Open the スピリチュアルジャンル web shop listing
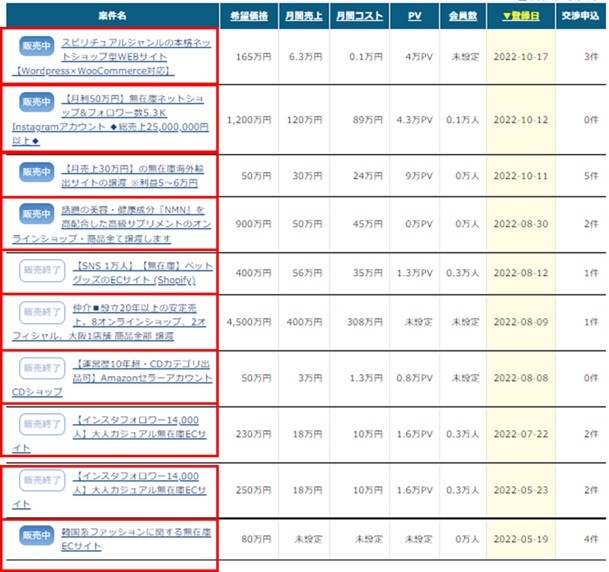The image size is (609, 572). [x=135, y=56]
